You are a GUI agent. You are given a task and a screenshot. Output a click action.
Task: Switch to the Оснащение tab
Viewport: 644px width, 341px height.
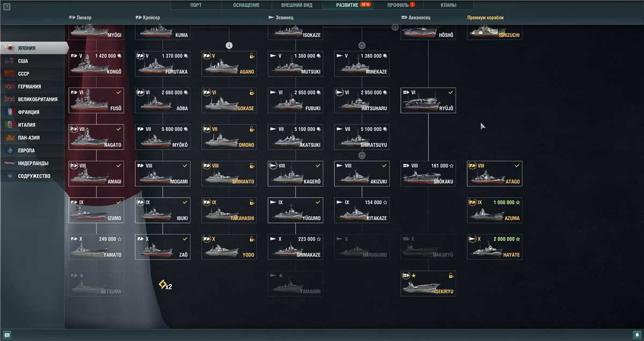tap(246, 5)
